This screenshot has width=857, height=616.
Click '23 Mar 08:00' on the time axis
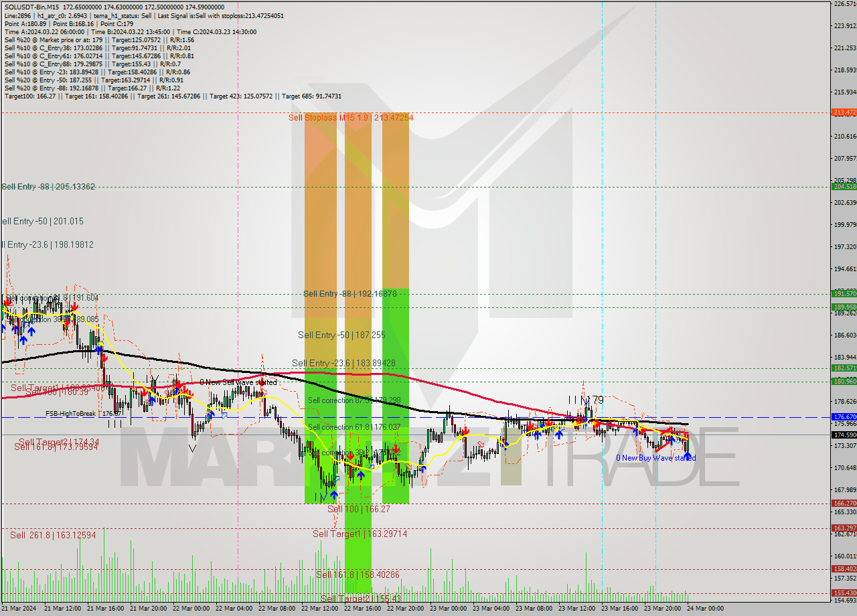534,609
